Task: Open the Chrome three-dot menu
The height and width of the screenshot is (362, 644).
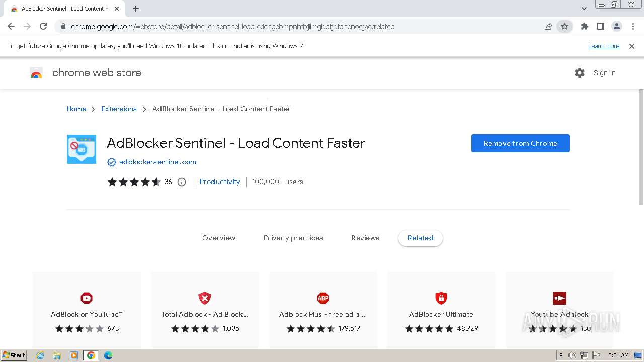Action: click(633, 27)
